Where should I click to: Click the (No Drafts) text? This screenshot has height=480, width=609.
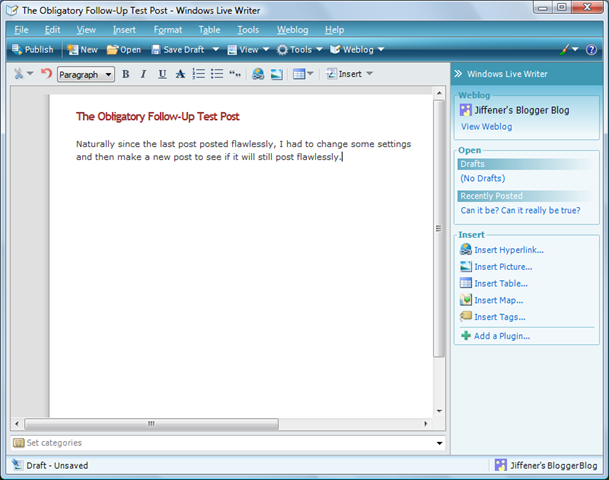coord(483,178)
